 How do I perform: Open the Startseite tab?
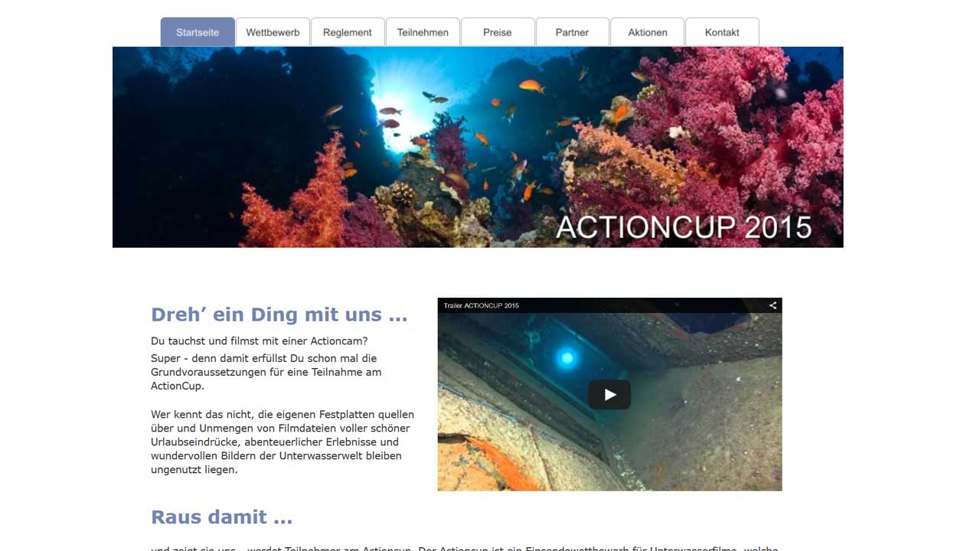pyautogui.click(x=198, y=33)
